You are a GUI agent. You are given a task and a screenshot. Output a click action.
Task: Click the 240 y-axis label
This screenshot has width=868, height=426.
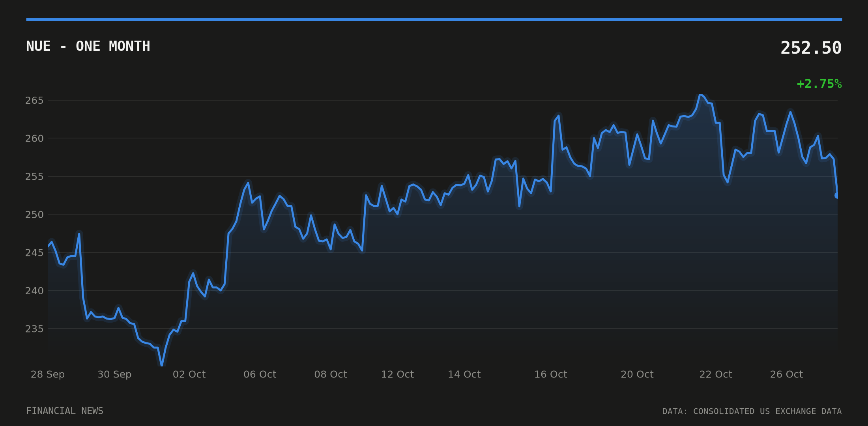point(34,291)
